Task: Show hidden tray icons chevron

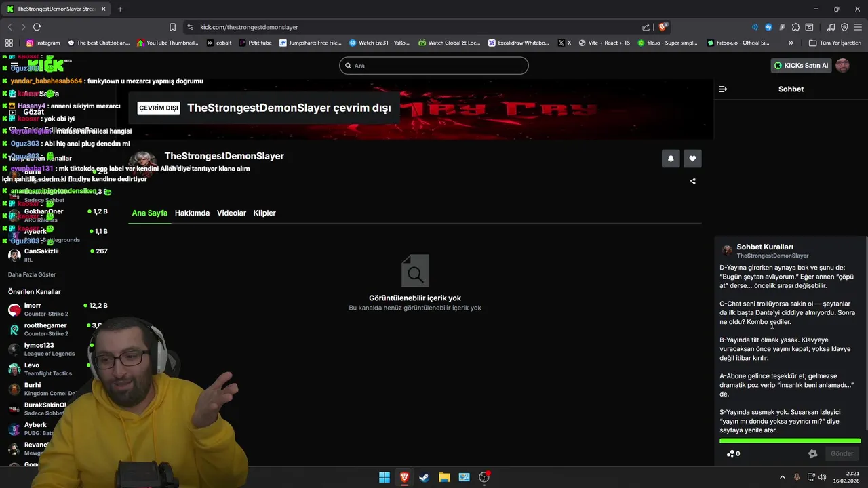Action: click(782, 477)
